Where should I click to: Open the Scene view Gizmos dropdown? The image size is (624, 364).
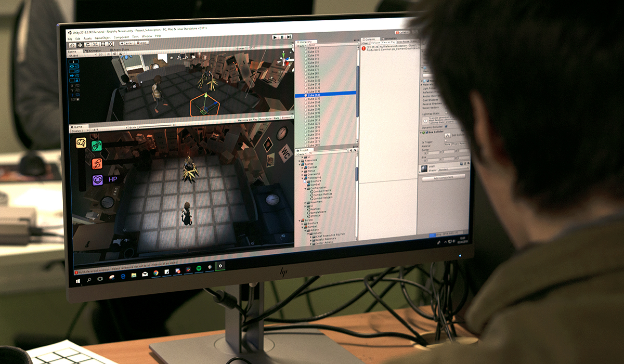(241, 48)
